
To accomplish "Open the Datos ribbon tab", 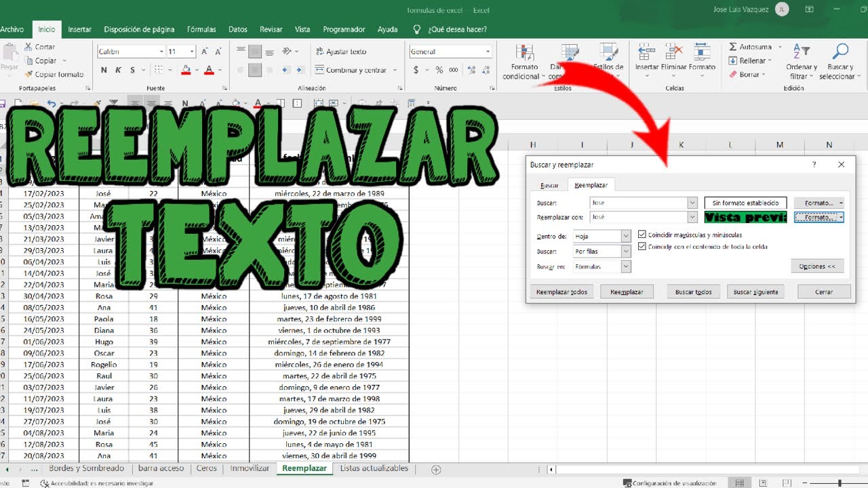I will 238,29.
